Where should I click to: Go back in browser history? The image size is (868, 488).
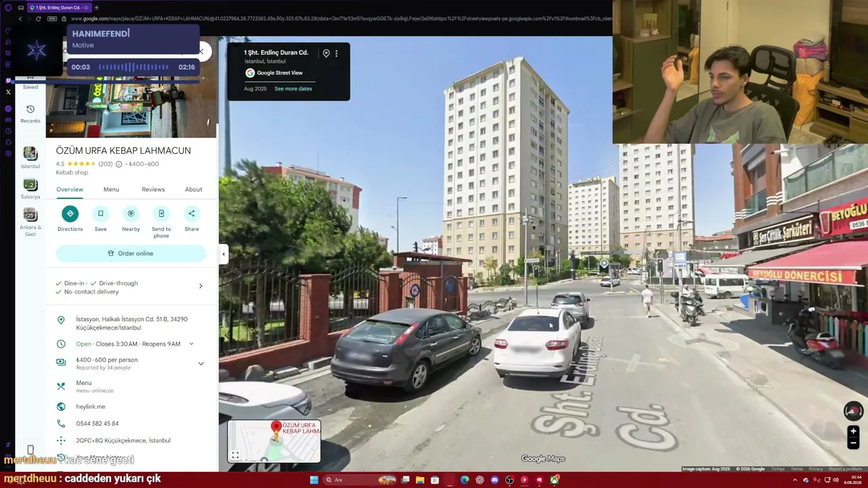[20, 19]
